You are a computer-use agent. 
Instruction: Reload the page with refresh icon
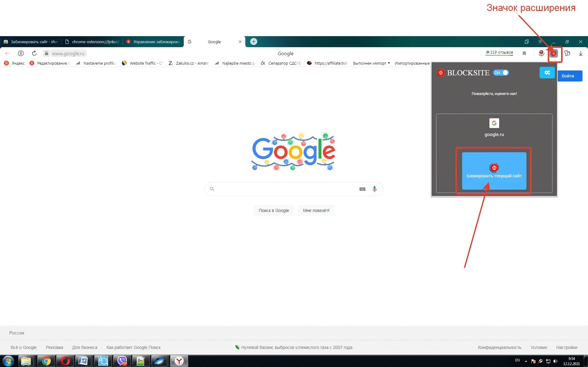pyautogui.click(x=34, y=53)
